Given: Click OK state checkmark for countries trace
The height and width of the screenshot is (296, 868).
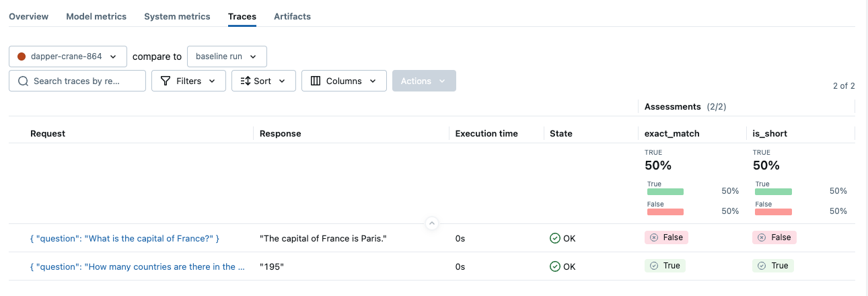Looking at the screenshot, I should point(555,266).
